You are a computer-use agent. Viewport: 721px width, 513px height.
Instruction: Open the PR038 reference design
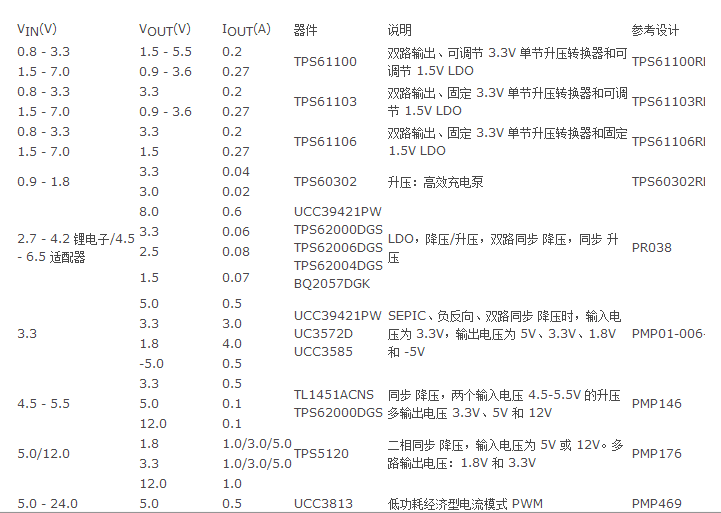coord(652,248)
